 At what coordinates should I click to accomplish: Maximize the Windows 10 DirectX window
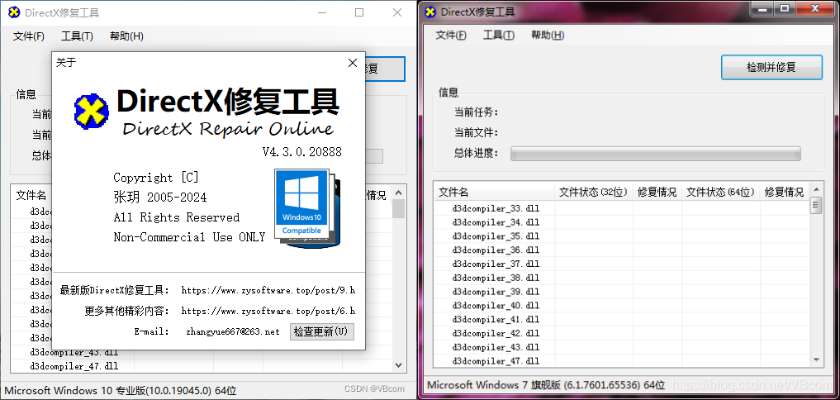point(359,12)
